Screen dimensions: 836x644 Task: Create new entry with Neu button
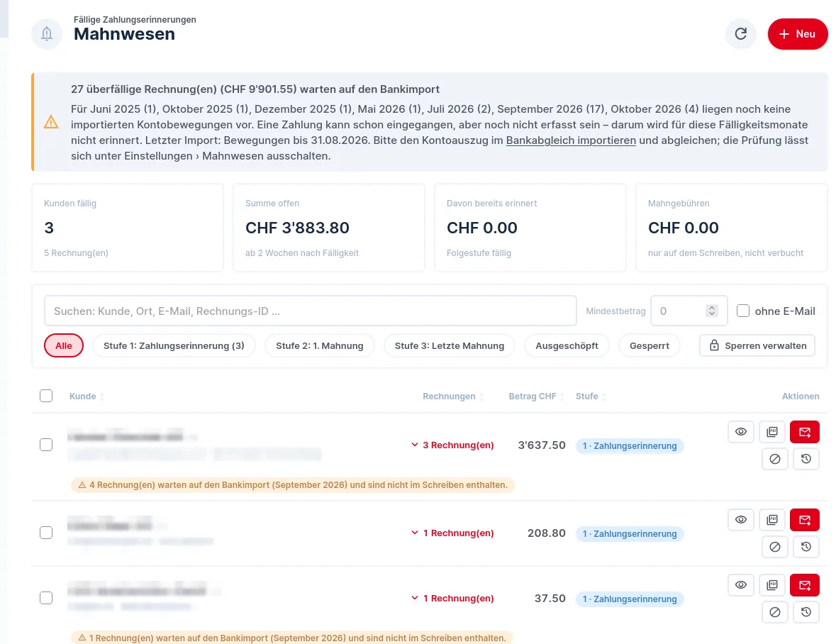(x=798, y=34)
